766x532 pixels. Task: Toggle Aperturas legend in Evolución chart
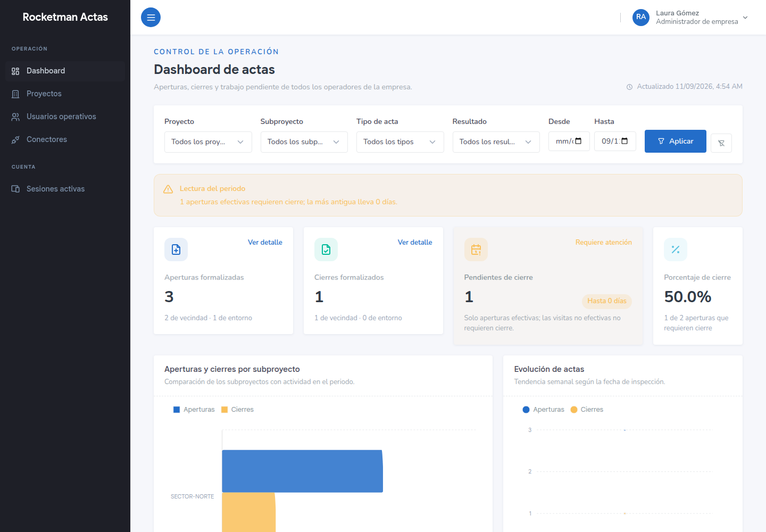tap(544, 410)
